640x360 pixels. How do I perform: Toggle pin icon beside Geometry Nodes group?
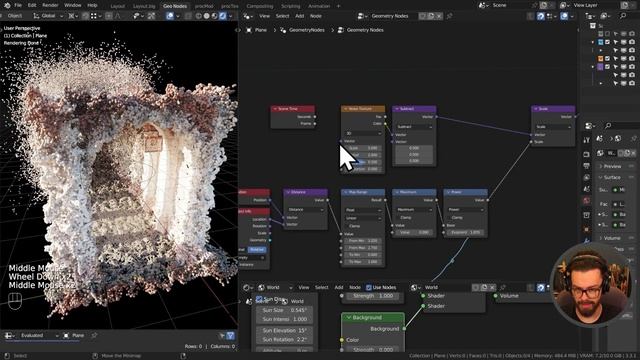[x=450, y=16]
